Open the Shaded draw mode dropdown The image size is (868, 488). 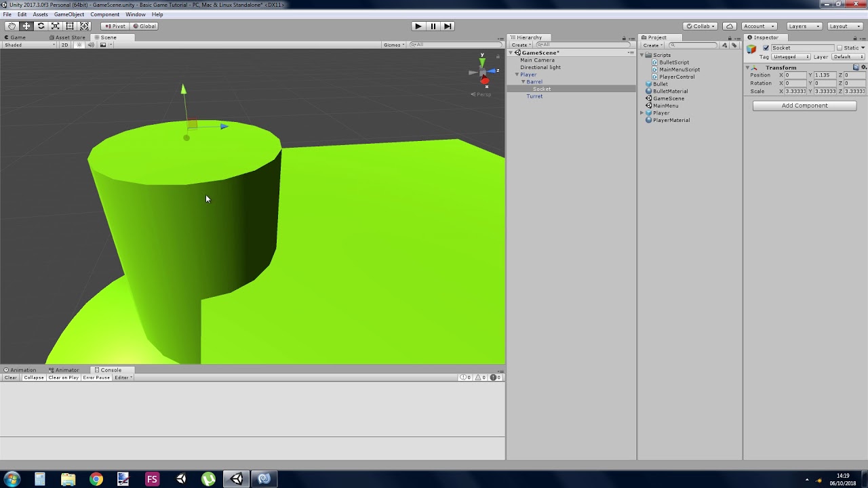tap(29, 45)
